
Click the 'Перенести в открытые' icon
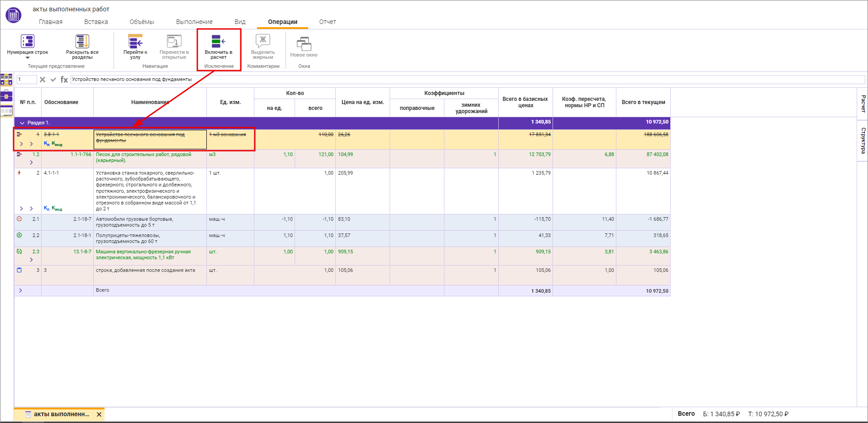174,42
